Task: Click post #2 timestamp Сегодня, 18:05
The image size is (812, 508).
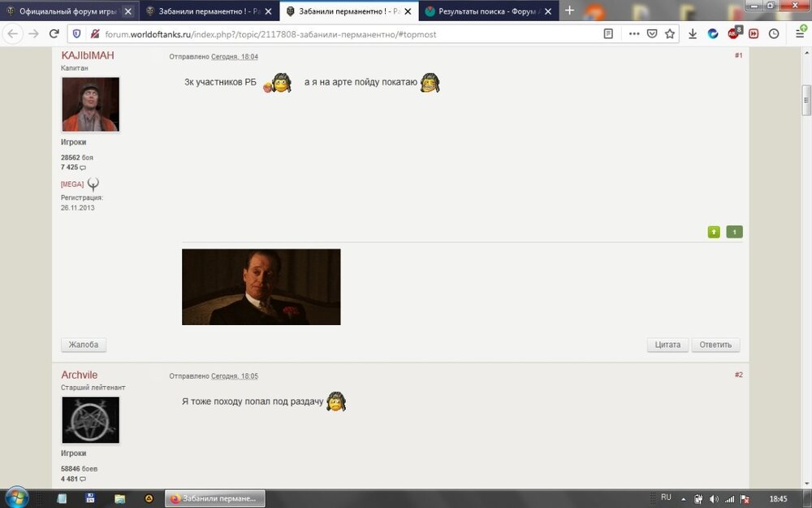Action: tap(235, 376)
